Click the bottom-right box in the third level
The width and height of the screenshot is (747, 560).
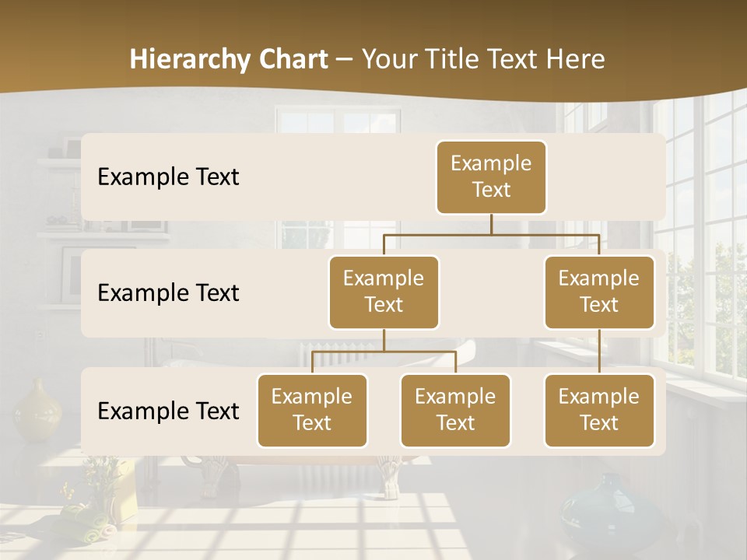point(599,411)
